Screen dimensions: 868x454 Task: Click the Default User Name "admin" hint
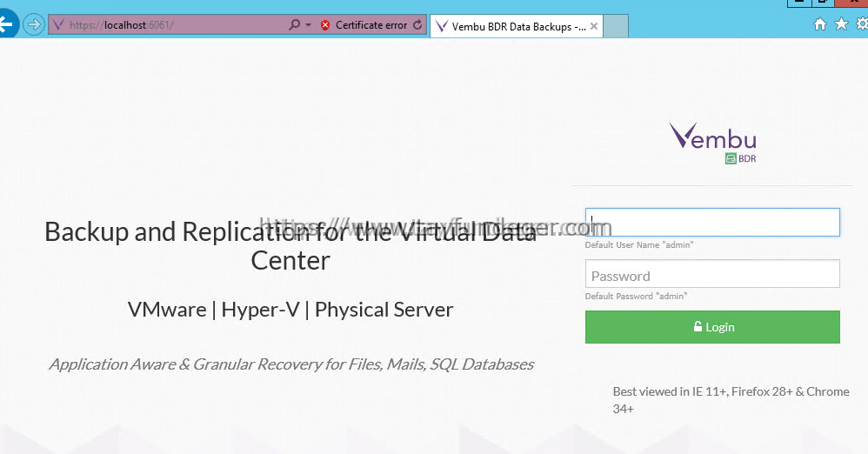tap(639, 244)
